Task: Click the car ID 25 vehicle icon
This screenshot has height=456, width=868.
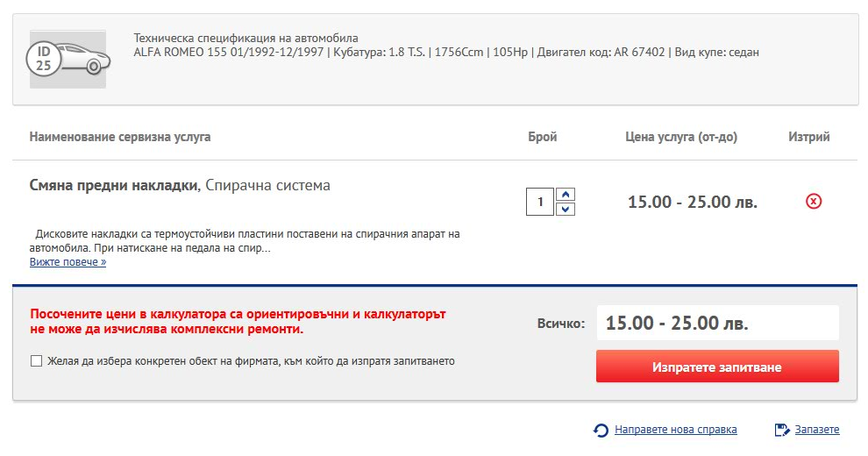Action: coord(68,60)
